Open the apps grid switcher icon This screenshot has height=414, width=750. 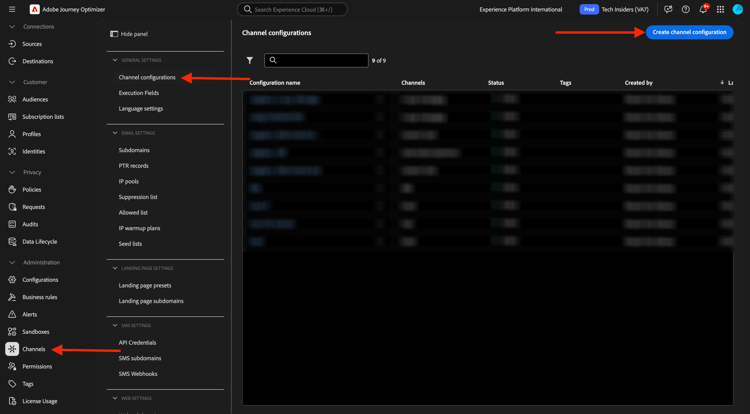tap(720, 9)
